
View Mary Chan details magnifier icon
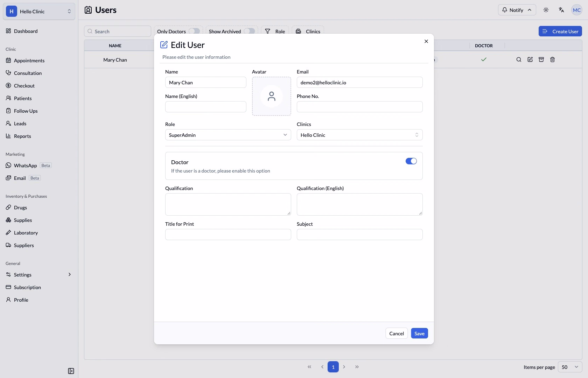pyautogui.click(x=519, y=59)
